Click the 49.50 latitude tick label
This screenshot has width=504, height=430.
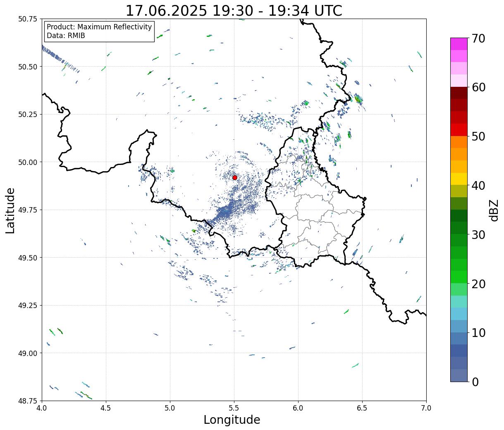pos(28,258)
